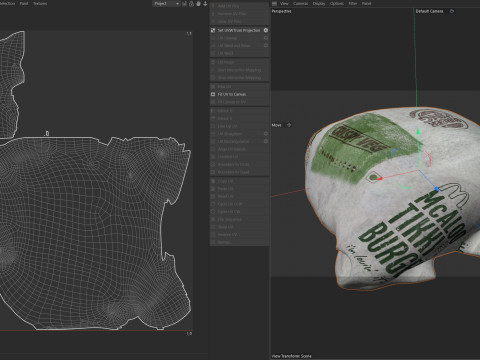Screen dimensions: 480x360
Task: Click the Move tool cross icon in viewport
Action: [289, 125]
